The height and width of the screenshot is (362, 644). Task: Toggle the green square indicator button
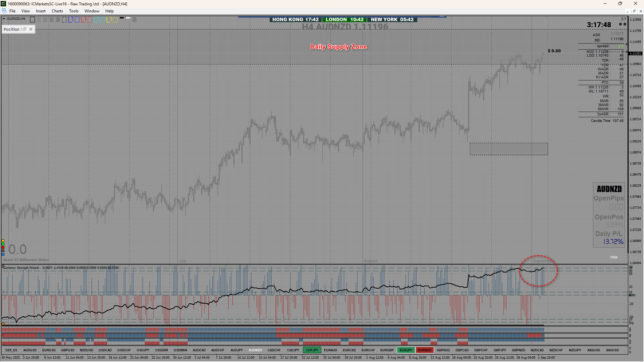tap(3, 244)
